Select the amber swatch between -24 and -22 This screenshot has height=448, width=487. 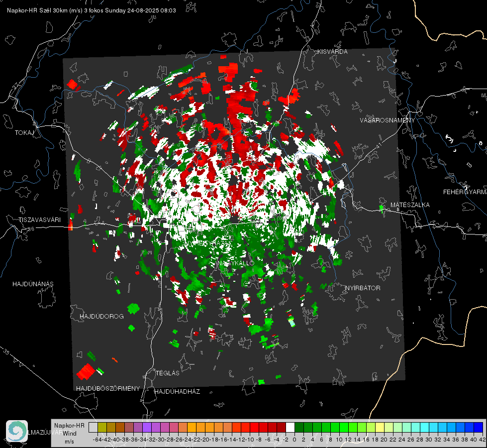pos(192,428)
